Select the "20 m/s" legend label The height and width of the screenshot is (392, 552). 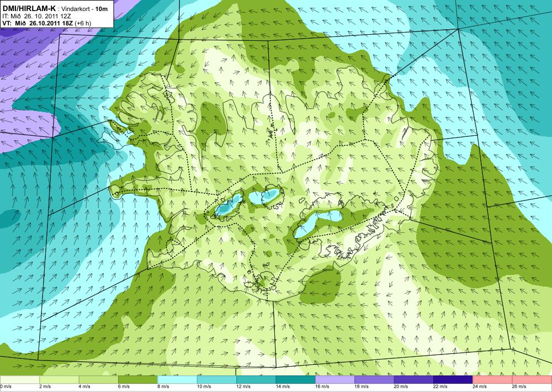click(x=401, y=386)
